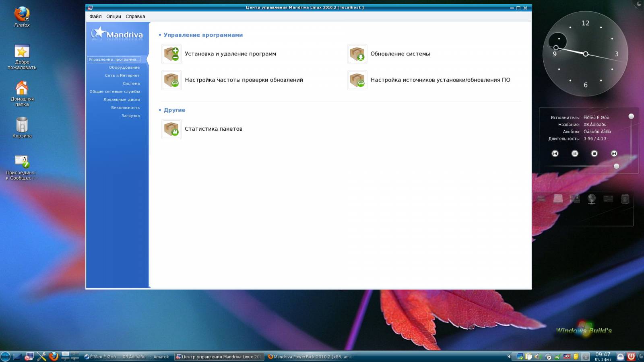Image resolution: width=644 pixels, height=362 pixels.
Task: Select Управление программами sidebar tab
Action: pyautogui.click(x=114, y=60)
